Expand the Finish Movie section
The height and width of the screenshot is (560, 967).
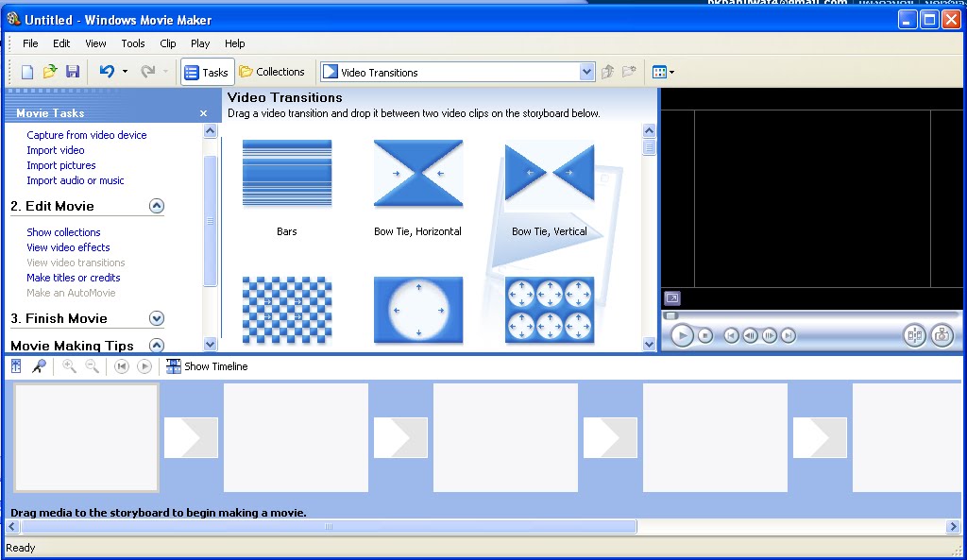pos(156,318)
